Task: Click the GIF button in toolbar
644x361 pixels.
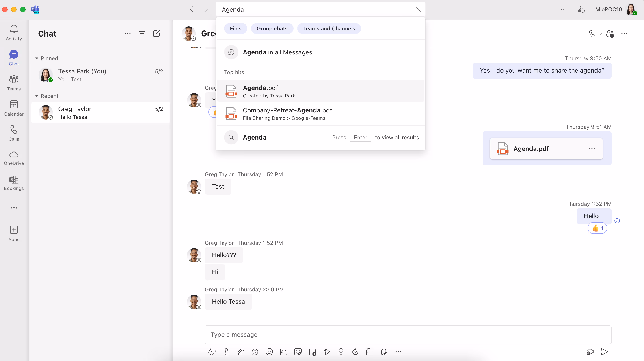Action: pos(283,352)
